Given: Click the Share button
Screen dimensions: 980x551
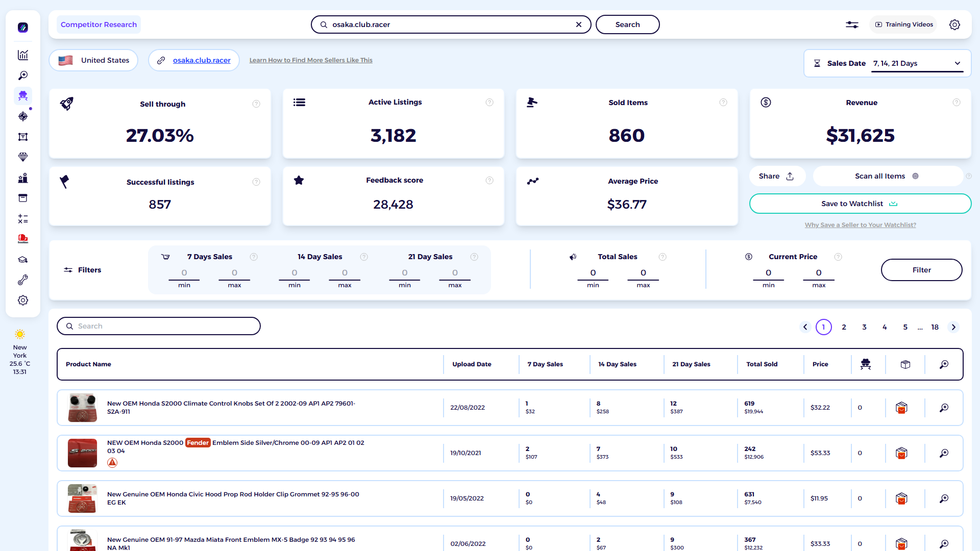Looking at the screenshot, I should (777, 176).
